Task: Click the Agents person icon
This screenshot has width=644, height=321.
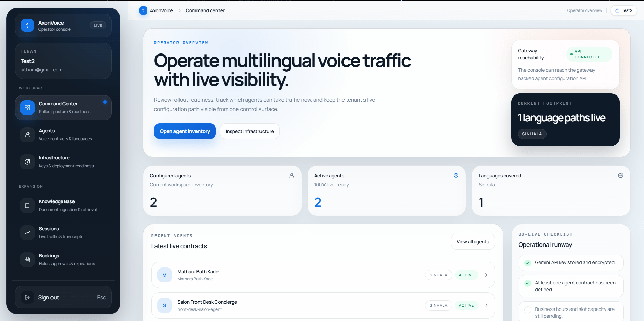Action: tap(27, 135)
